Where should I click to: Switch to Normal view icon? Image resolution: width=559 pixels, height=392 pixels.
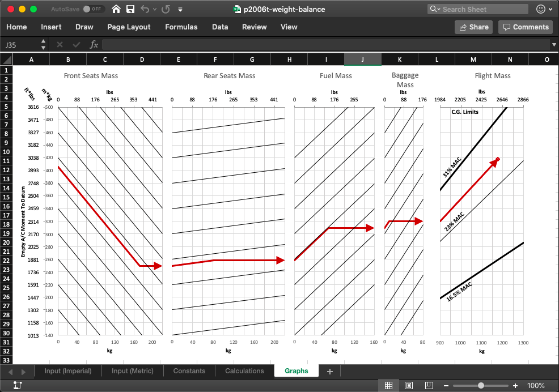point(388,385)
